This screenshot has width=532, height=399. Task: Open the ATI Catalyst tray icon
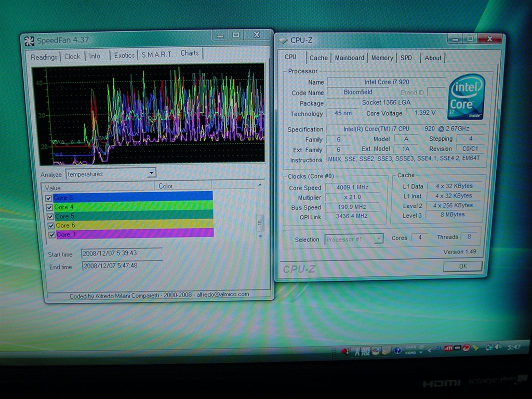(x=448, y=348)
